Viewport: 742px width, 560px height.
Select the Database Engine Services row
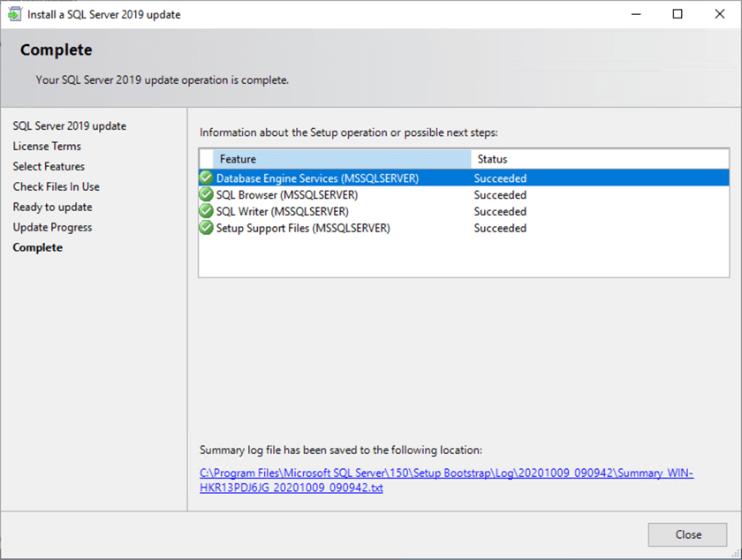tap(317, 178)
